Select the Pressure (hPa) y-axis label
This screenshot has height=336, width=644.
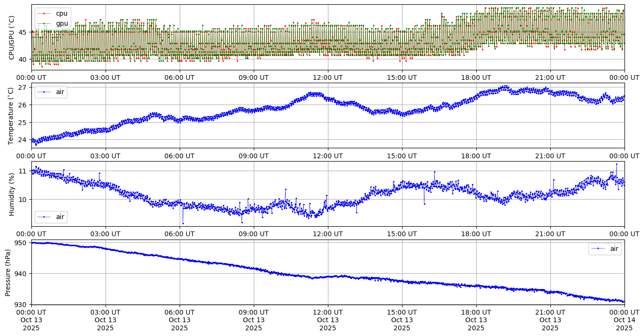[x=8, y=272]
